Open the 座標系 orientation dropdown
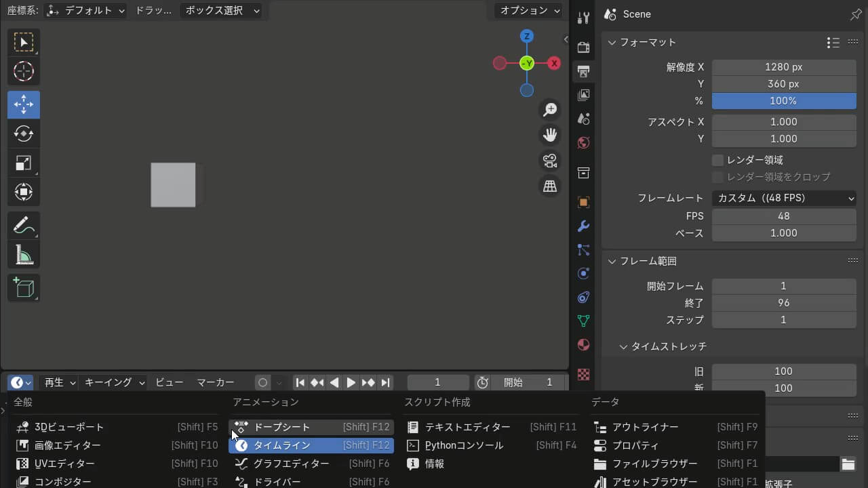 pyautogui.click(x=85, y=10)
